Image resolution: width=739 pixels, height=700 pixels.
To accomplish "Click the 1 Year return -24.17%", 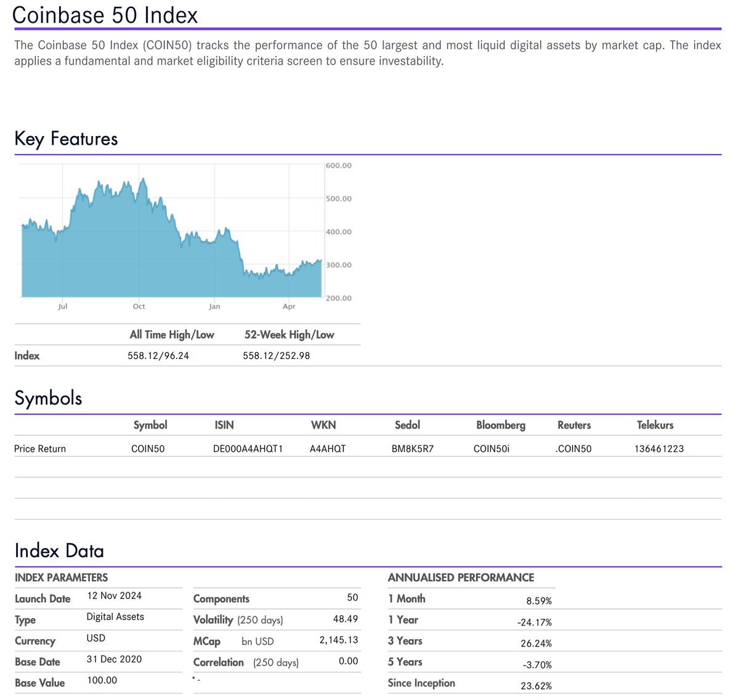I will (x=535, y=622).
